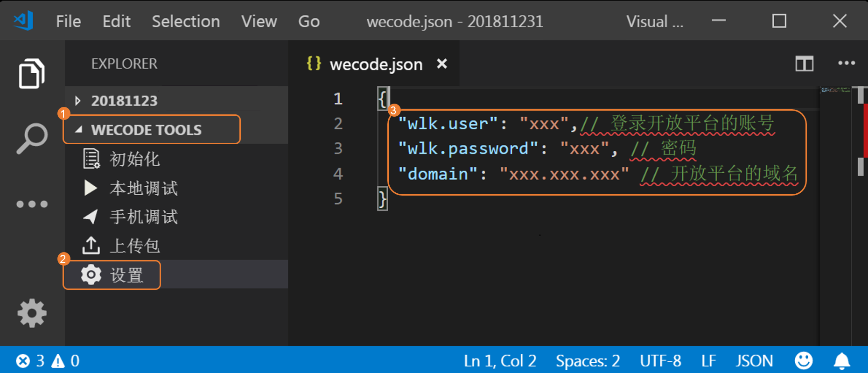Click Ln 1, Col 2 status entry

coord(500,361)
